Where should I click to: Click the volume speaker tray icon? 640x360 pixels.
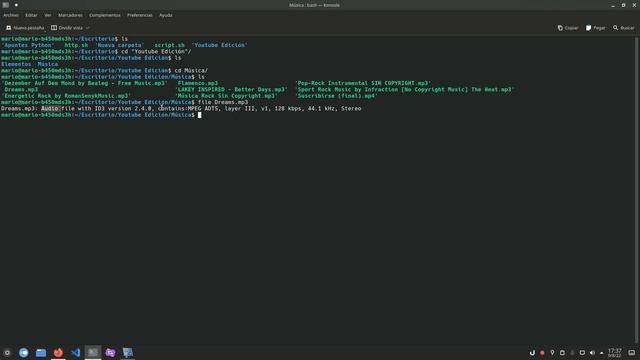click(592, 353)
